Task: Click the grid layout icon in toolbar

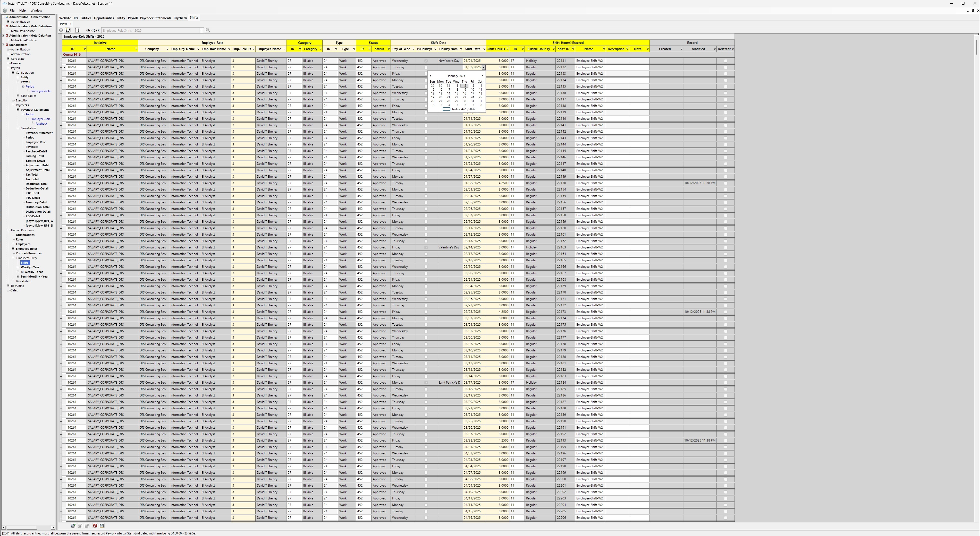Action: 68,30
